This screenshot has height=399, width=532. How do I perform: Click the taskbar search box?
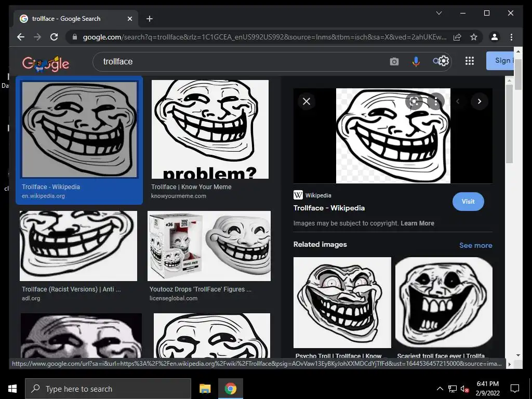(108, 389)
